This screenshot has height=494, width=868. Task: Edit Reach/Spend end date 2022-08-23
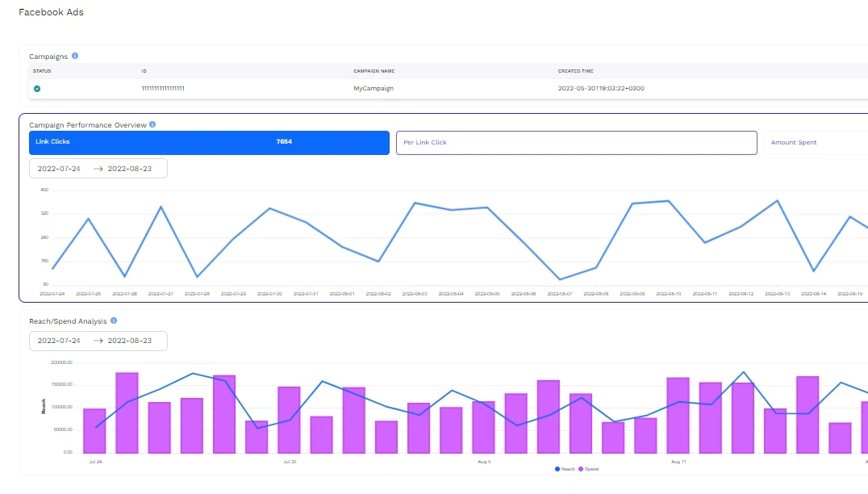tap(130, 341)
